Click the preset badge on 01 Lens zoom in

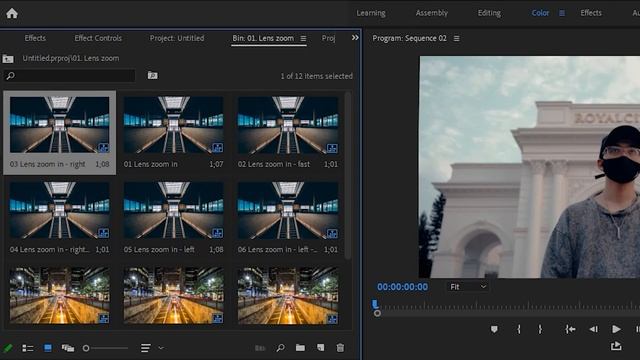tap(217, 147)
